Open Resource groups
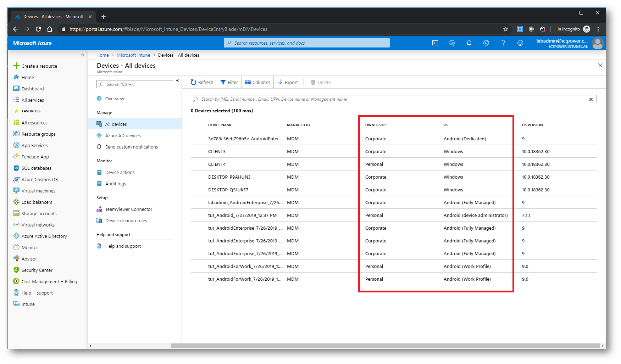The height and width of the screenshot is (364, 621). (34, 134)
